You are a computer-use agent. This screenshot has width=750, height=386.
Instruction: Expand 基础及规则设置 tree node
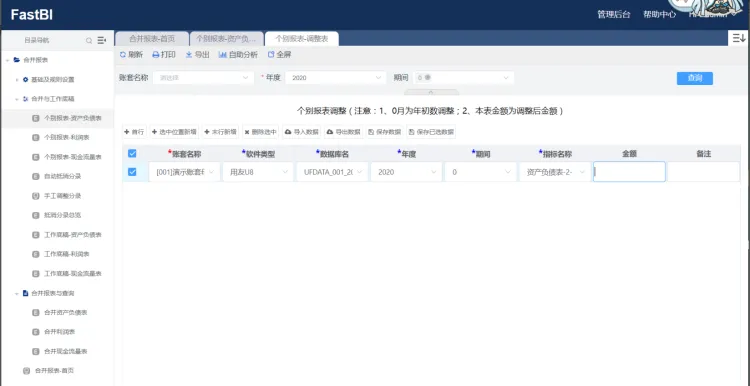point(17,80)
